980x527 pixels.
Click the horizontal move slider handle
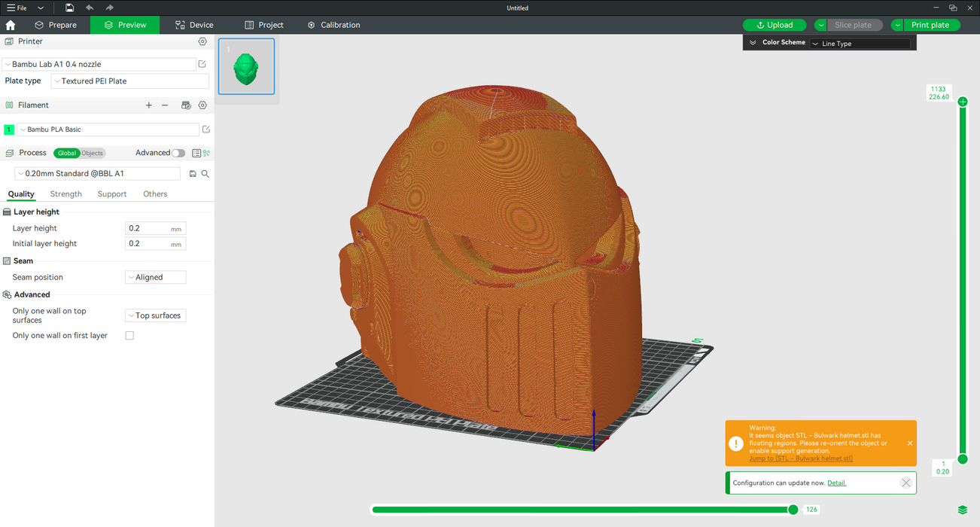coord(793,510)
